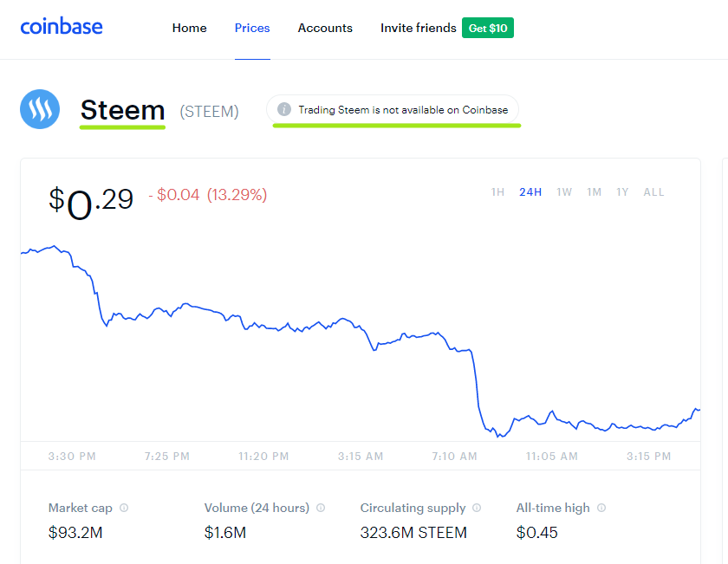Show the ALL time chart range
Screen dimensions: 728x564
pos(653,192)
